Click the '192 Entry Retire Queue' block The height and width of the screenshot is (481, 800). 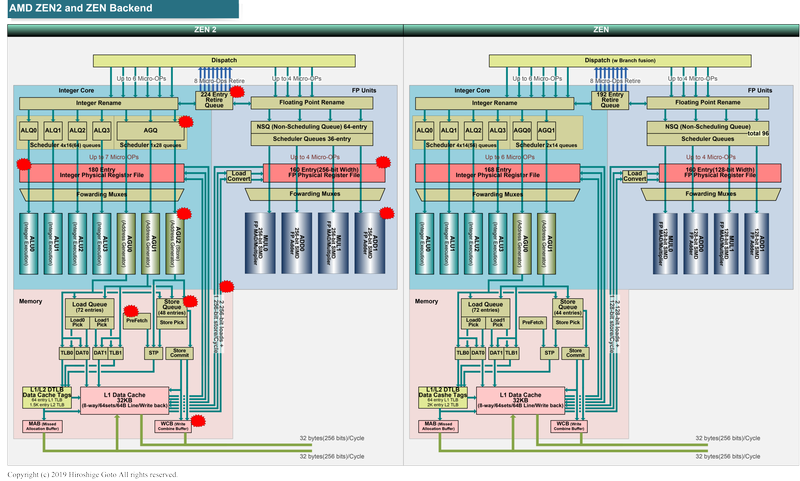point(610,100)
